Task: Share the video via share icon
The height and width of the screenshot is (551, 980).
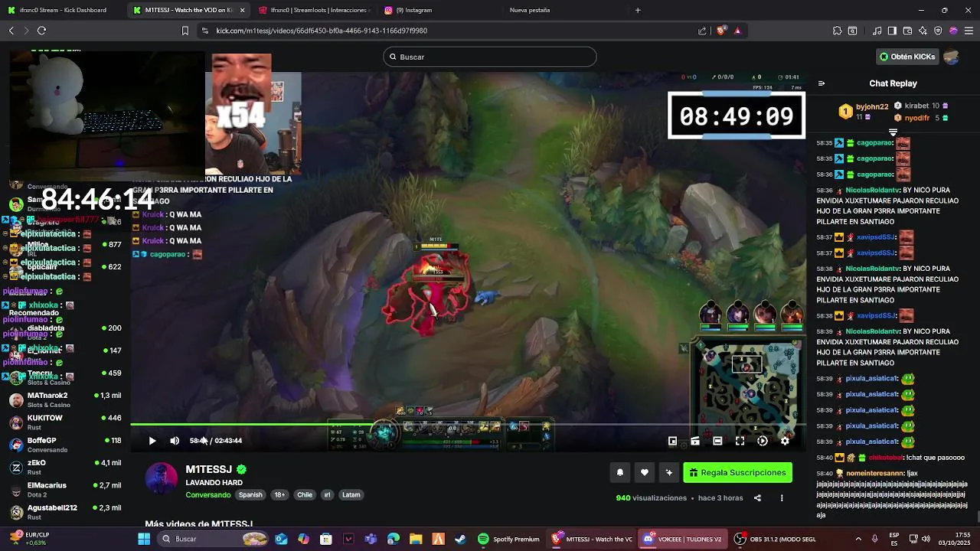Action: (x=757, y=498)
